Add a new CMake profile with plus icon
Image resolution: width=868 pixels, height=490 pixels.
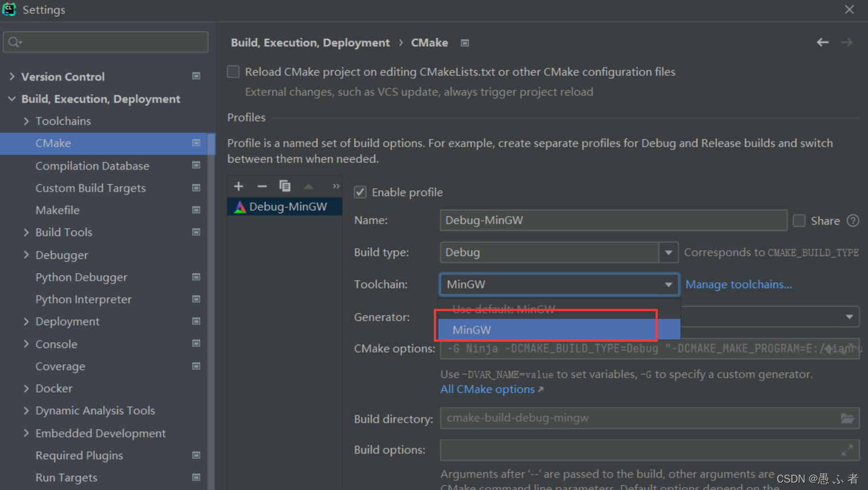click(238, 186)
